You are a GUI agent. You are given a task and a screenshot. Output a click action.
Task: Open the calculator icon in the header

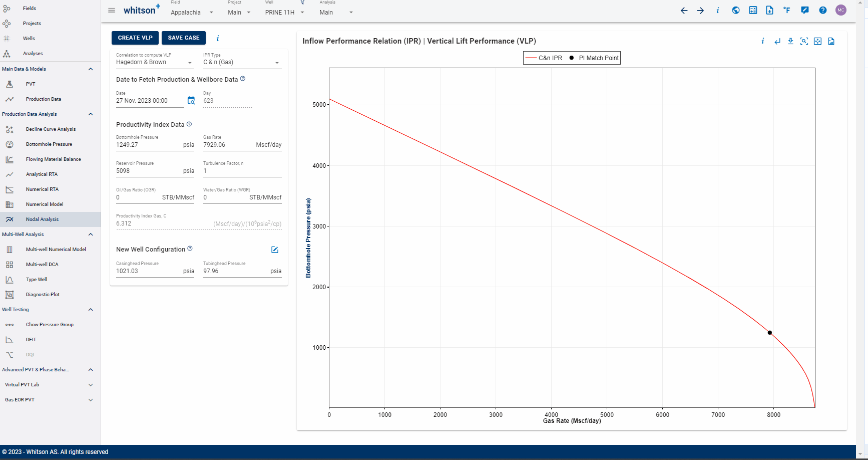753,10
